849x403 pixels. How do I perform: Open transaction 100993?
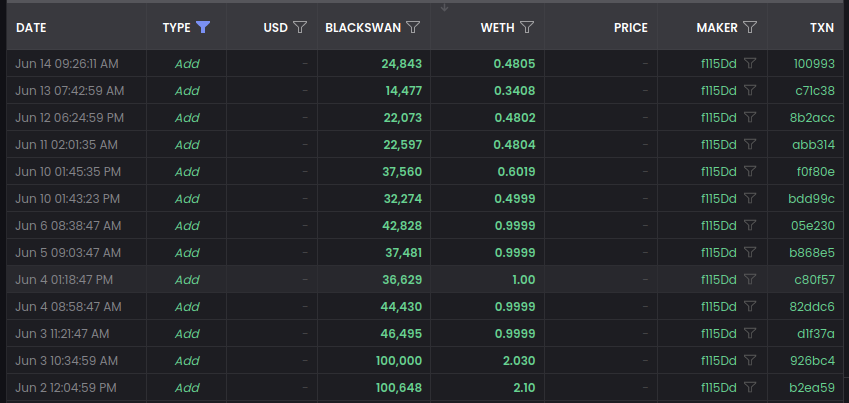point(814,64)
